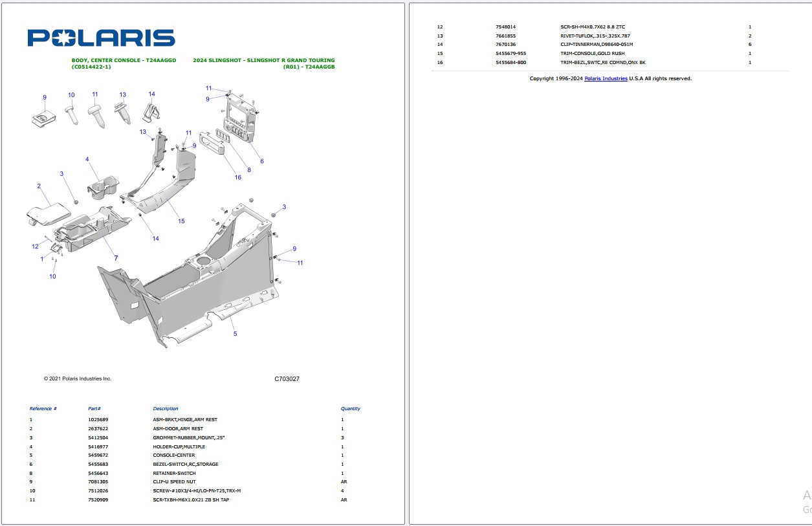The image size is (812, 526).
Task: Select part number 5455684-800
Action: point(511,62)
